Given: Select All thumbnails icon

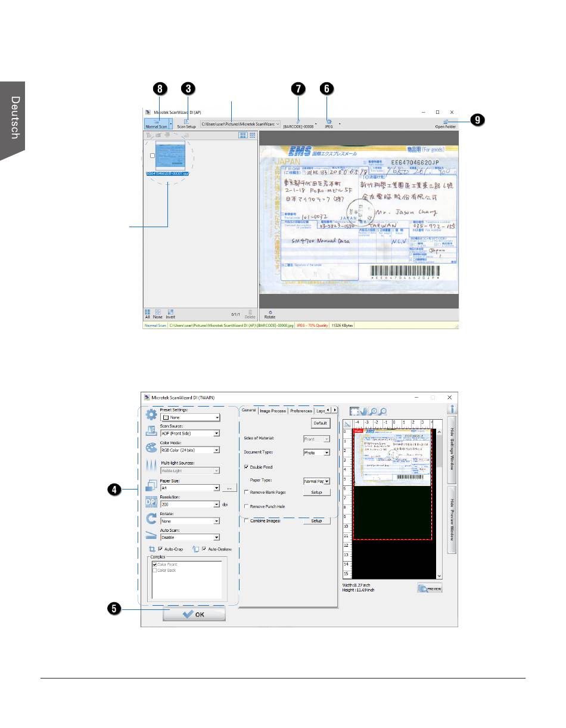Looking at the screenshot, I should 147,314.
